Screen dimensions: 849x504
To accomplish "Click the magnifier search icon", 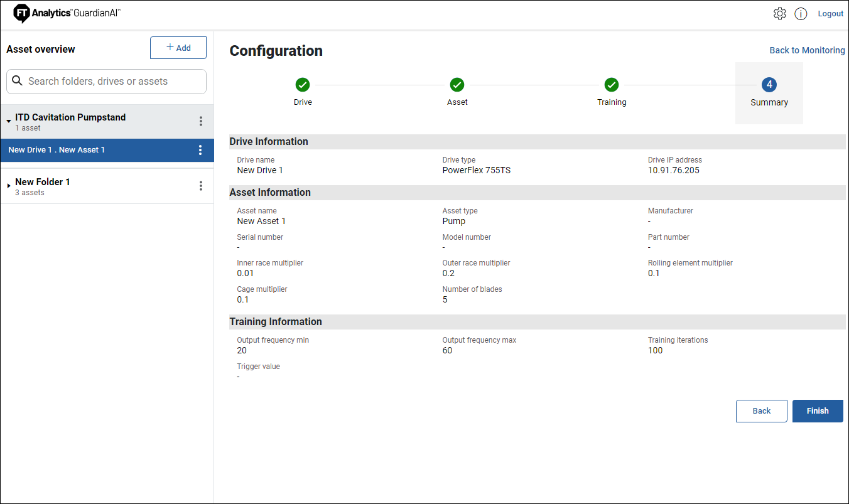I will pyautogui.click(x=18, y=81).
